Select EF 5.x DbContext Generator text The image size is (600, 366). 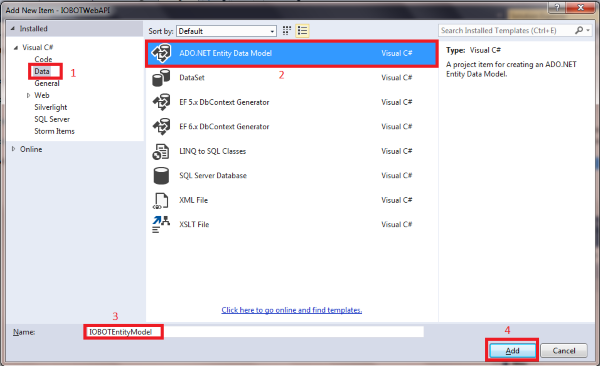pyautogui.click(x=224, y=102)
